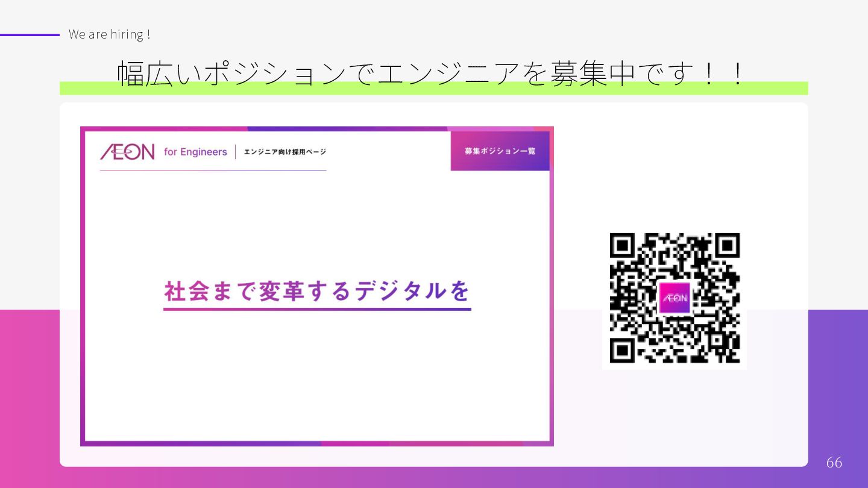Click the 'We are hiring !' caption
Screen dimensions: 868x488
109,34
